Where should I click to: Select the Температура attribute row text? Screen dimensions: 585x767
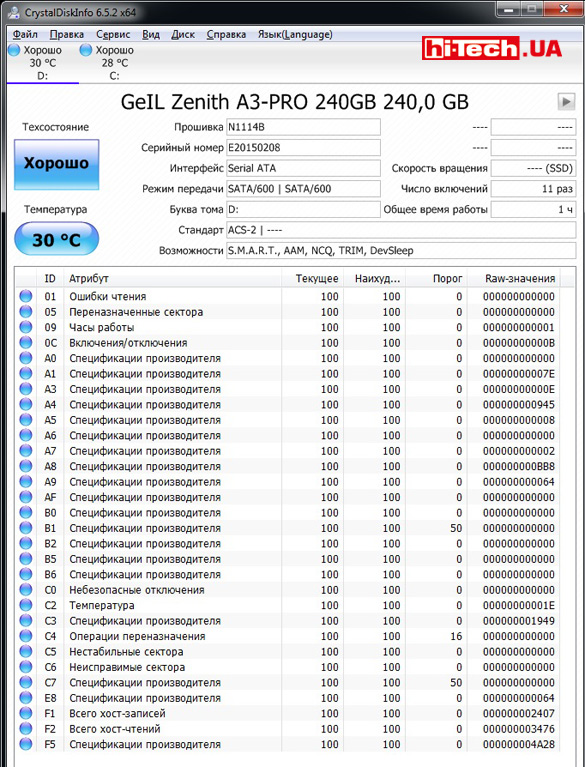point(102,606)
